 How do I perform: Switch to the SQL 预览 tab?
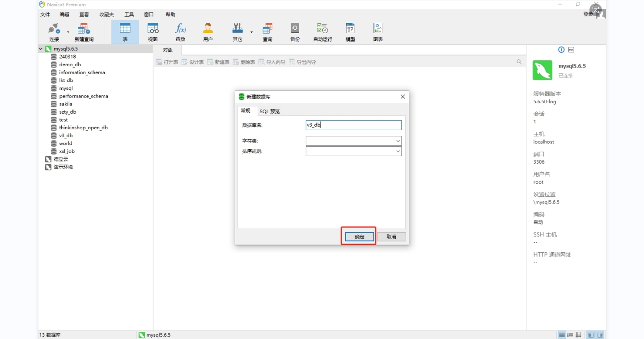pos(270,111)
